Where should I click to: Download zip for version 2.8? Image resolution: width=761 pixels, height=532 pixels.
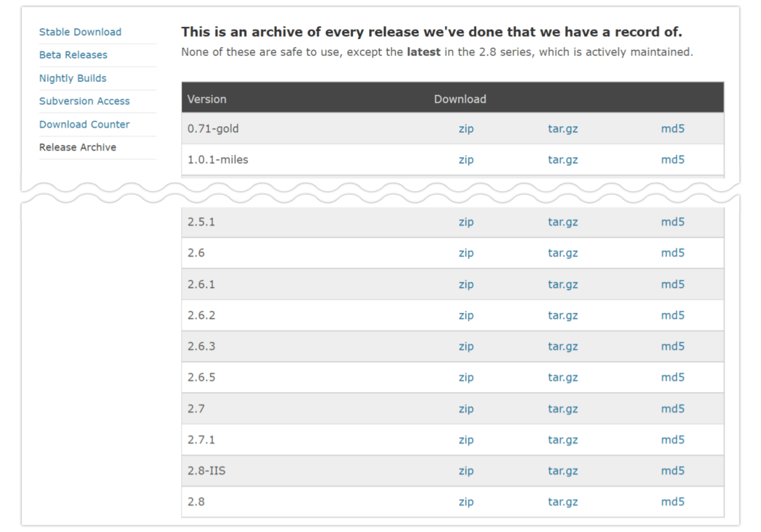(x=466, y=502)
